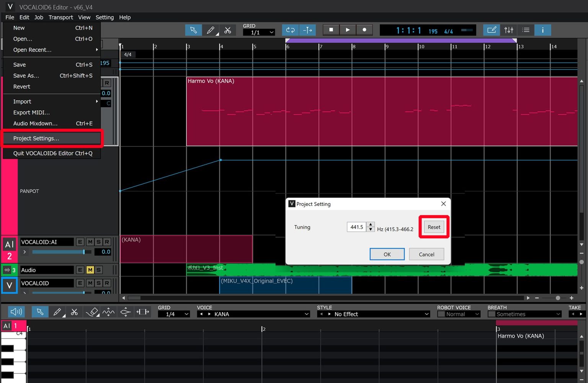The width and height of the screenshot is (588, 383).
Task: Confirm tuning with the OK button
Action: (387, 254)
